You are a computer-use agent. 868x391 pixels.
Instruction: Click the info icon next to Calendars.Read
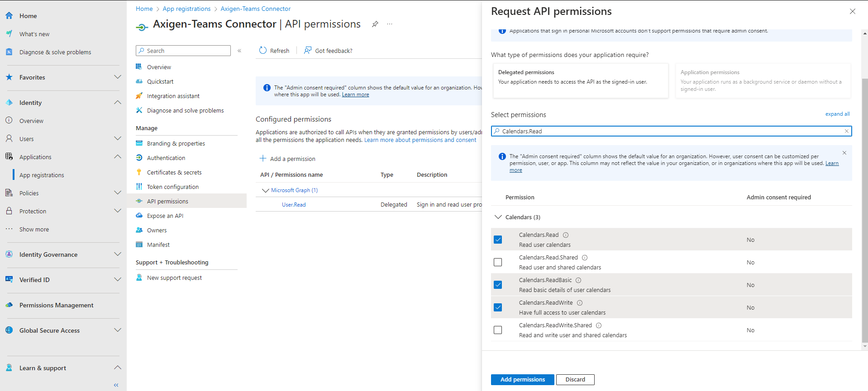pos(566,235)
